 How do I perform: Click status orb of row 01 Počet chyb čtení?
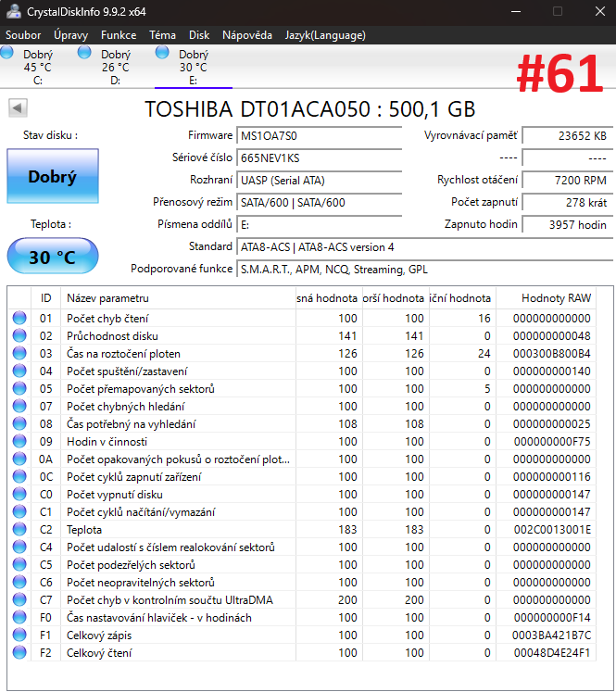click(x=19, y=318)
